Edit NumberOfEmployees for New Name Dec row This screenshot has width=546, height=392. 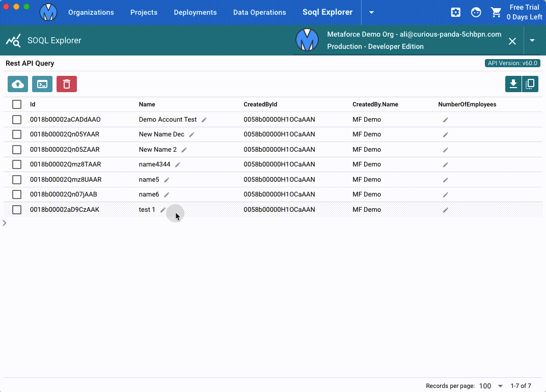(x=445, y=134)
